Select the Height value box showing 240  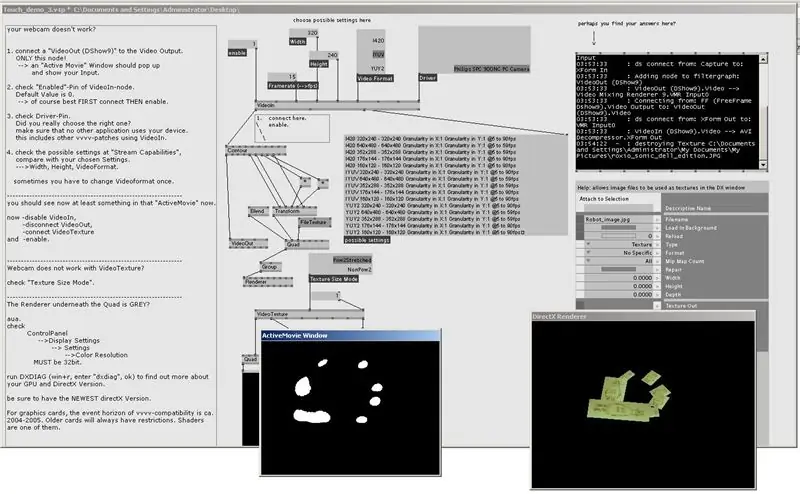pyautogui.click(x=323, y=55)
